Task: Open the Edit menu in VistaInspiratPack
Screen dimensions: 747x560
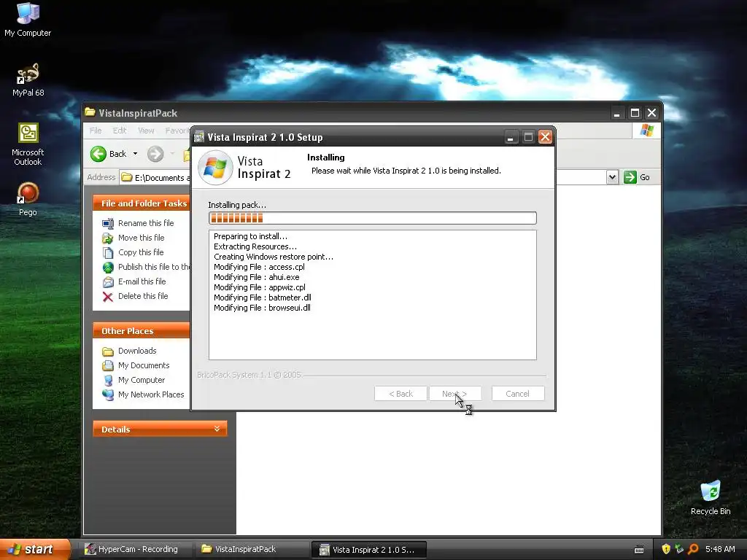Action: tap(120, 131)
